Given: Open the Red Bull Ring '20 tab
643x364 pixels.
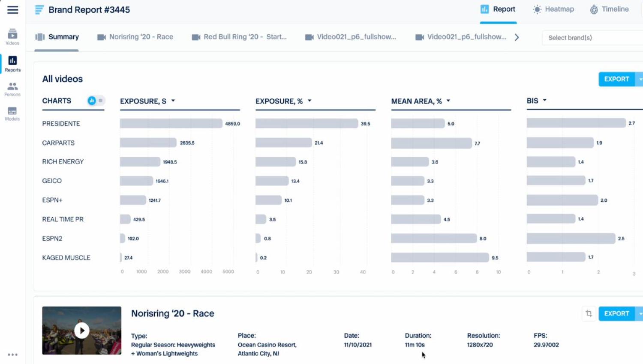Looking at the screenshot, I should (x=239, y=37).
